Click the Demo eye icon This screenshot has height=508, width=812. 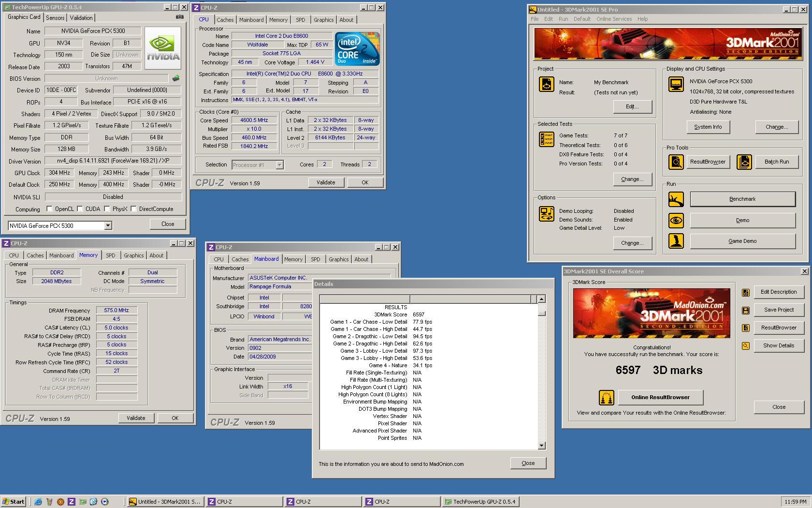(676, 220)
